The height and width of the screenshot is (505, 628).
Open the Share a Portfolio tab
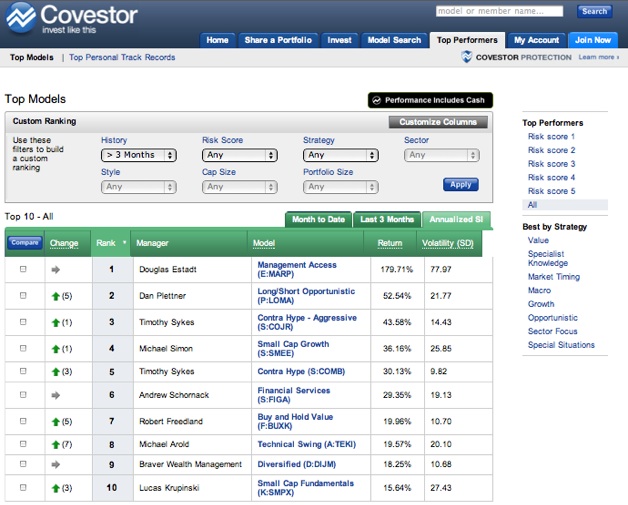pyautogui.click(x=278, y=40)
